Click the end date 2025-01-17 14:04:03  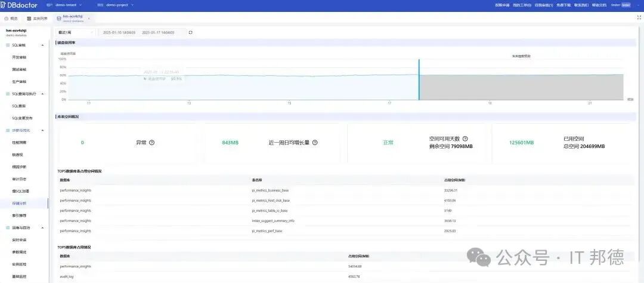point(158,32)
